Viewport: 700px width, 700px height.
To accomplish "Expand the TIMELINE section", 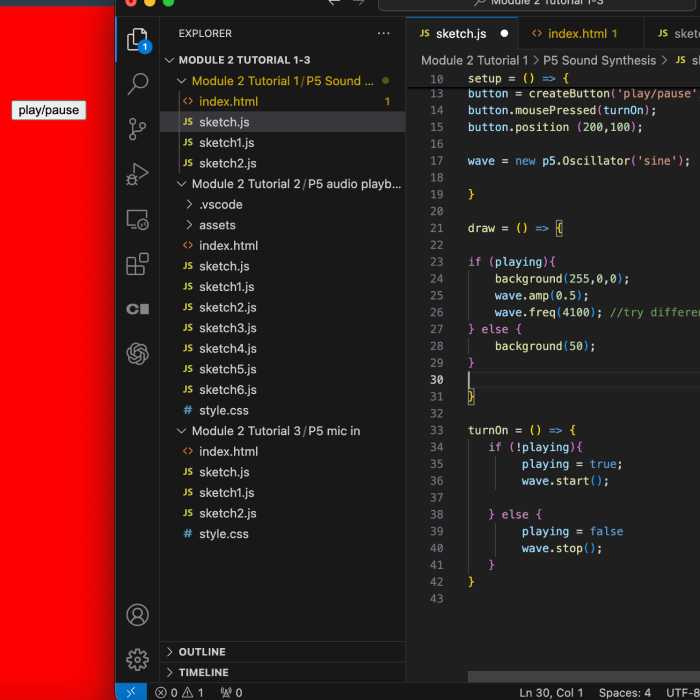I will 282,672.
